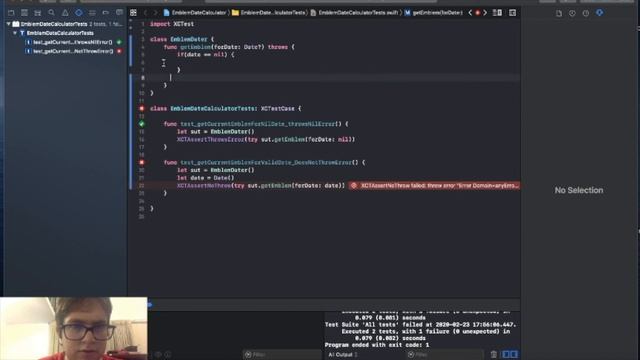Click the webcam video thumbnail
Viewport: 640px width, 360px height.
[73, 329]
